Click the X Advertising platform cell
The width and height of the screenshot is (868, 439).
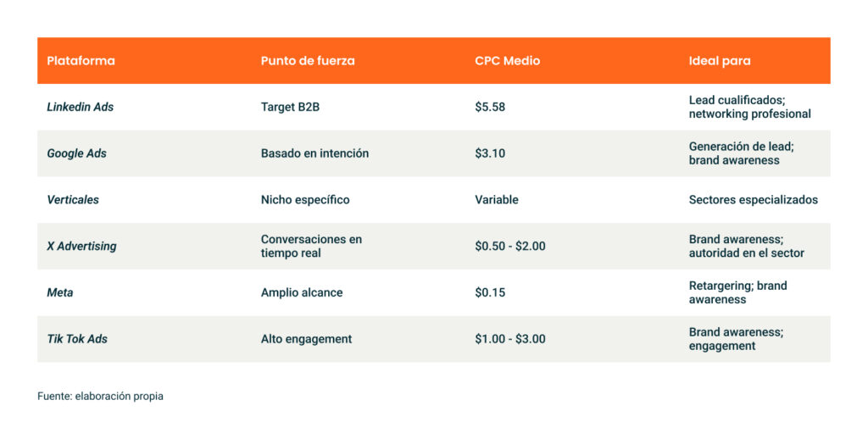coord(81,246)
